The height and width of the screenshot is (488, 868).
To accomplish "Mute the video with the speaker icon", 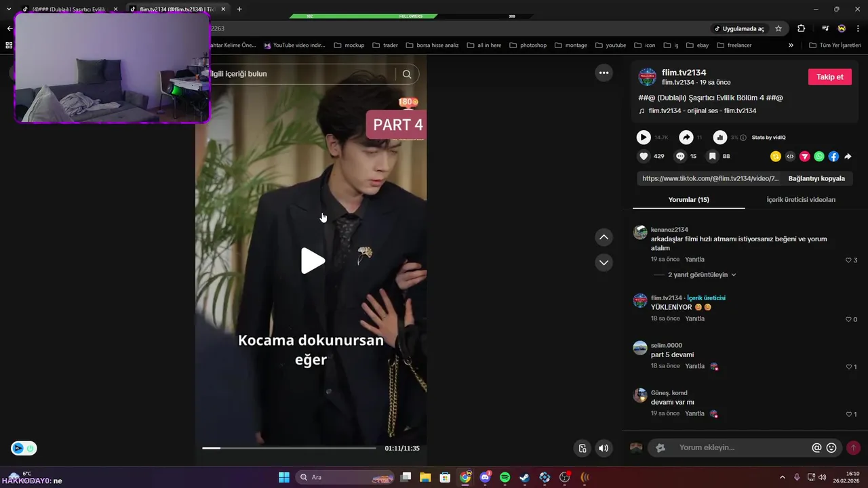I will click(x=604, y=448).
